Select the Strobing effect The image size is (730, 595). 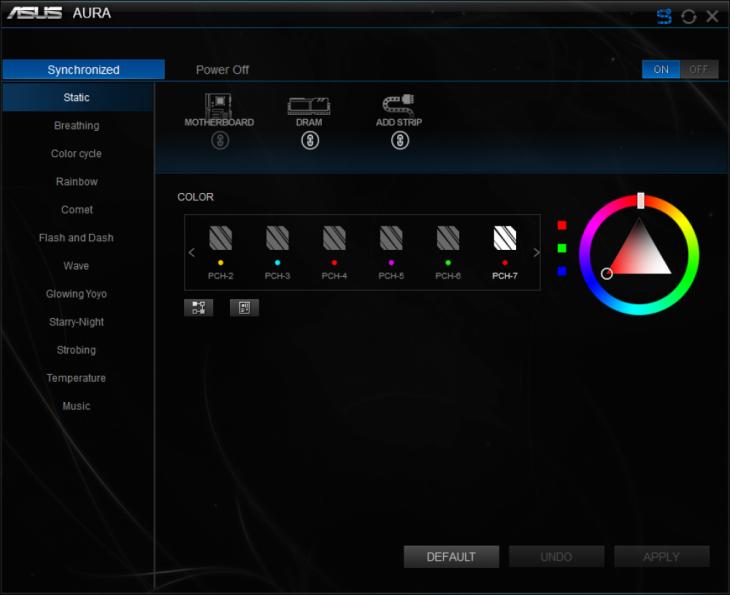coord(76,350)
